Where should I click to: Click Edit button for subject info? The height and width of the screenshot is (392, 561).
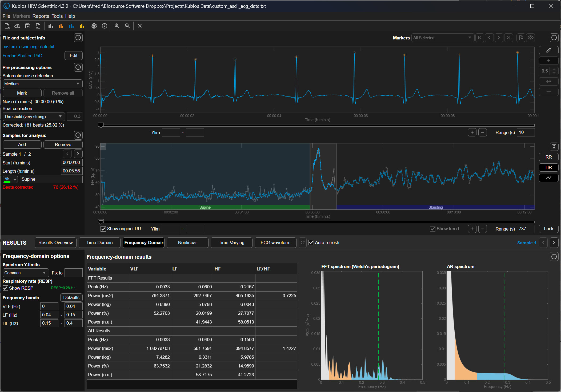tap(73, 55)
